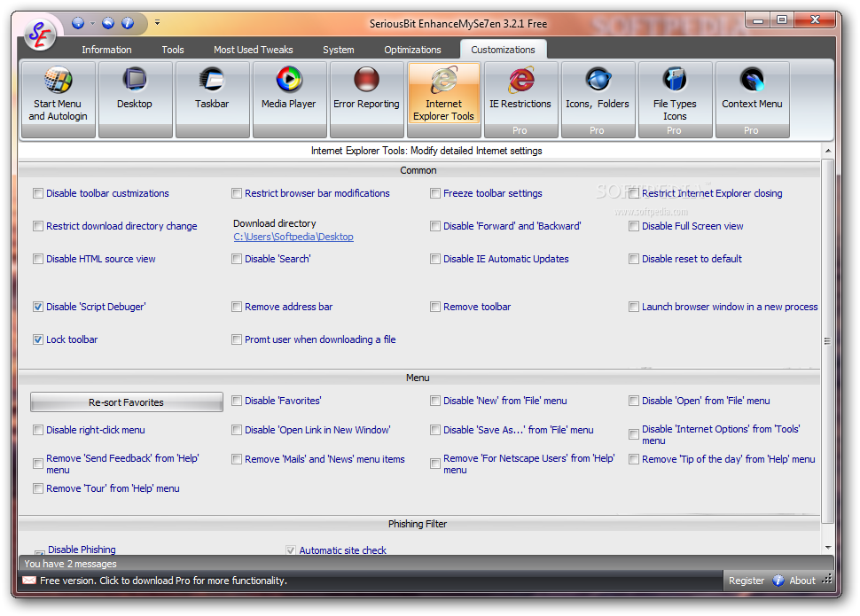This screenshot has height=616, width=860.
Task: Open the download directory path link
Action: tap(293, 237)
